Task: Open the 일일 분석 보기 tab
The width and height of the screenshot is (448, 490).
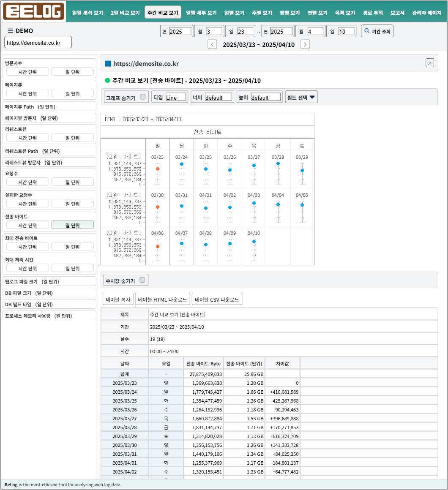Action: pyautogui.click(x=87, y=13)
